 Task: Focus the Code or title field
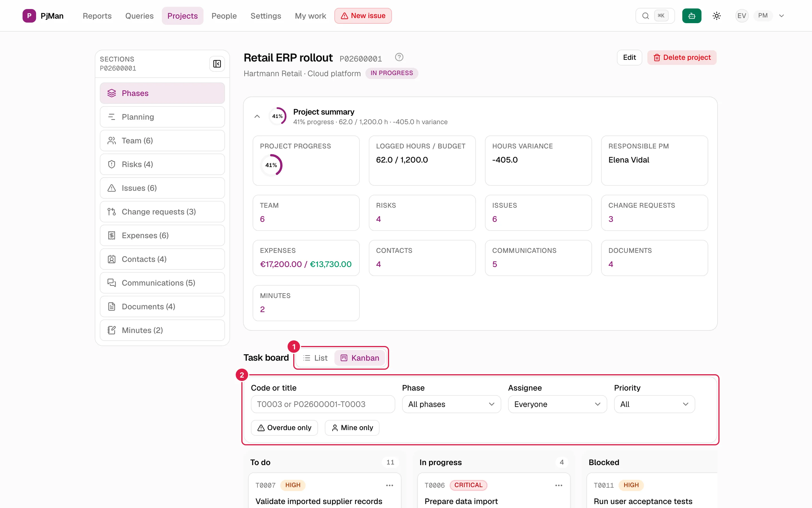tap(323, 404)
